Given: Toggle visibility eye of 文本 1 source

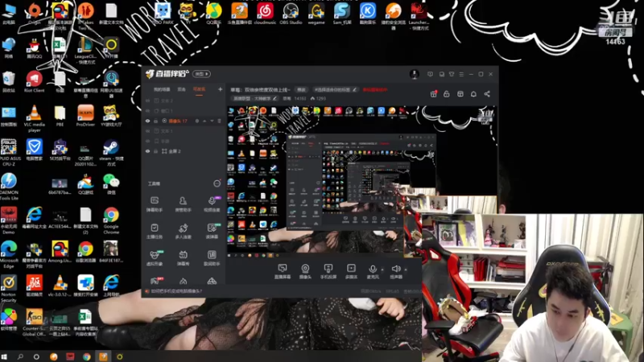Looking at the screenshot, I should [147, 131].
